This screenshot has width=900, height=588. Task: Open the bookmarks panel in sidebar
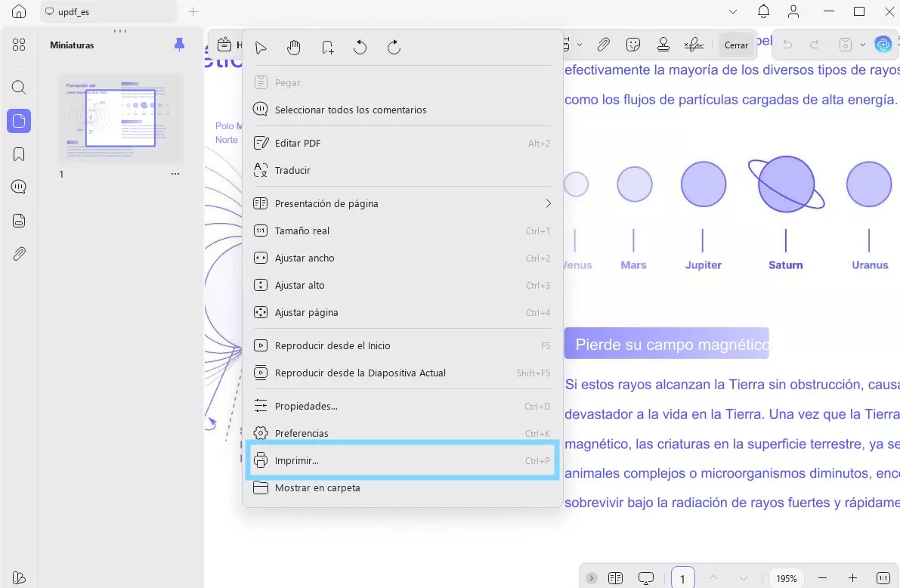click(19, 154)
